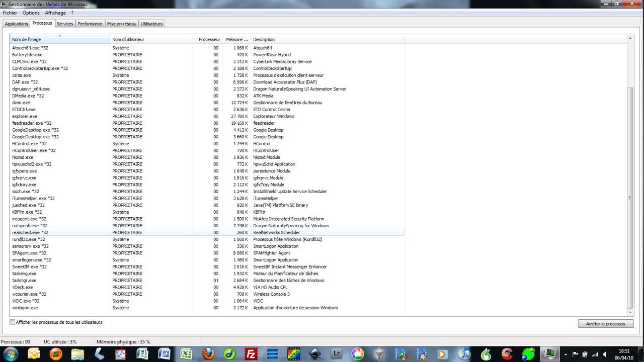
Task: Select the Task Manager taskbar button
Action: tap(550, 354)
